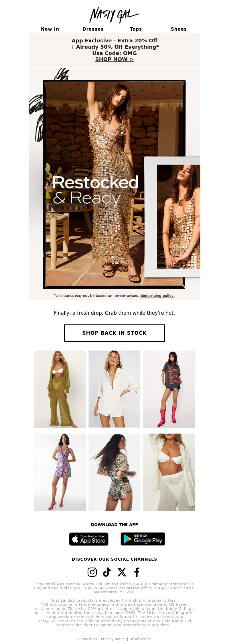229x644 pixels.
Task: Open the New In menu link
Action: [x=50, y=29]
